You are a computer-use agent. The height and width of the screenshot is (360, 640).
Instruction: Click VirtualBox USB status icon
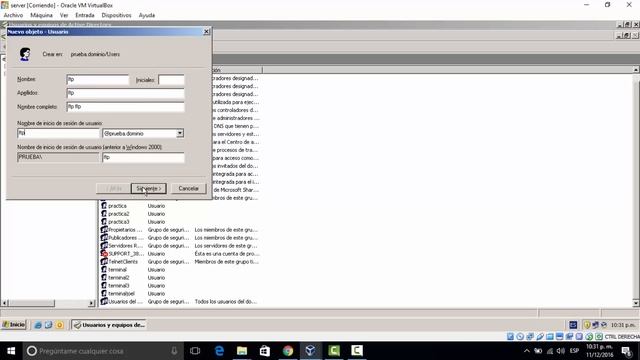click(x=540, y=337)
